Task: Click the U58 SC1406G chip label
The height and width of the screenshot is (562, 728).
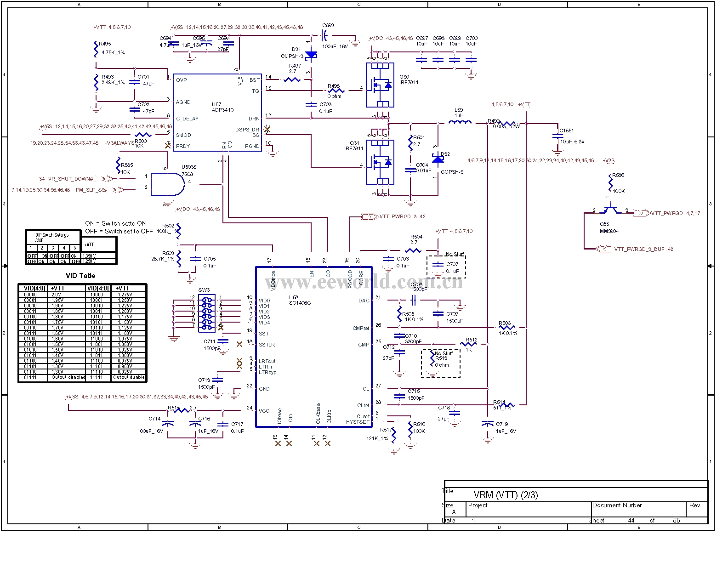Action: point(300,300)
